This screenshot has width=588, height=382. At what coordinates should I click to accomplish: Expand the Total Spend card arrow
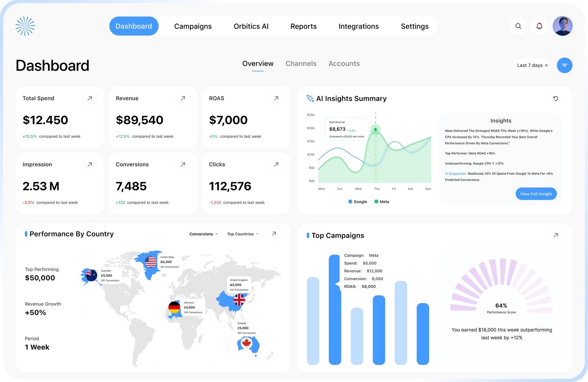[90, 98]
